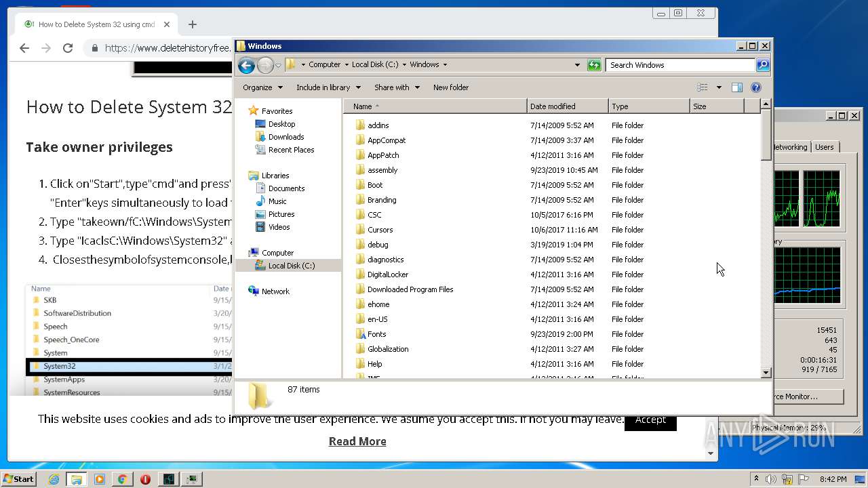This screenshot has height=488, width=868.
Task: Expand the Windows breadcrumb arrow
Action: [445, 65]
